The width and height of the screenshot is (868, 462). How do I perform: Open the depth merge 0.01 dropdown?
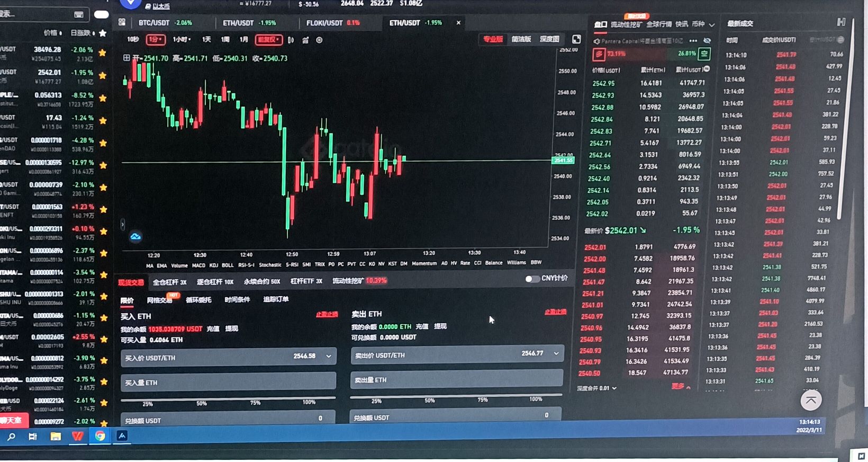(x=596, y=388)
